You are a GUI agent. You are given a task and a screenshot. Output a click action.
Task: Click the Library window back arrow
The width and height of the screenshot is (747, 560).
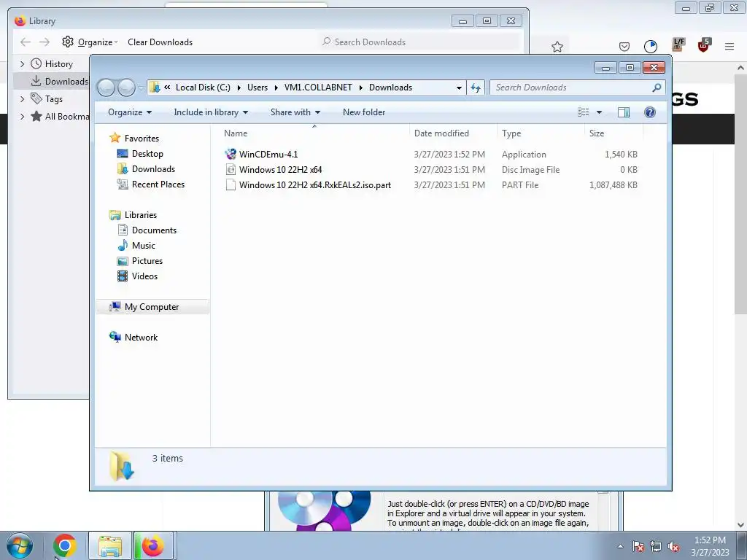(x=26, y=42)
